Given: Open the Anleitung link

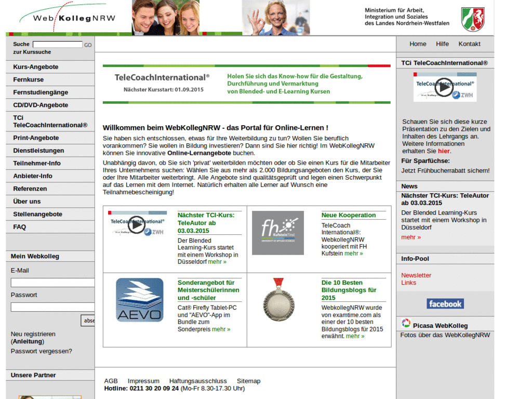Looking at the screenshot, I should pos(28,341).
